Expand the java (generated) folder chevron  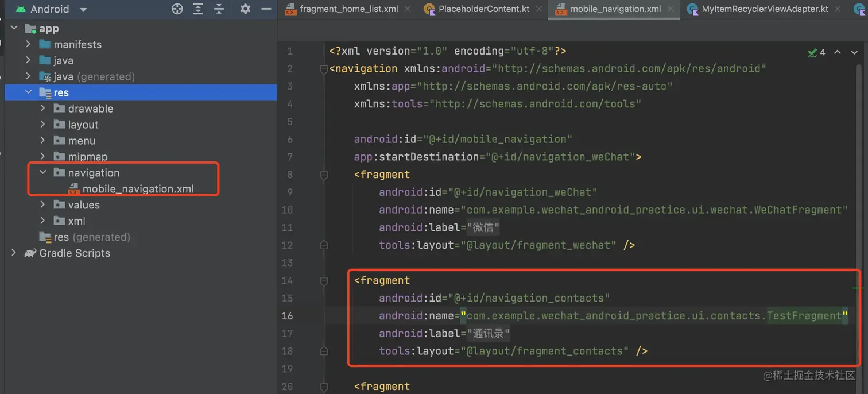click(29, 76)
